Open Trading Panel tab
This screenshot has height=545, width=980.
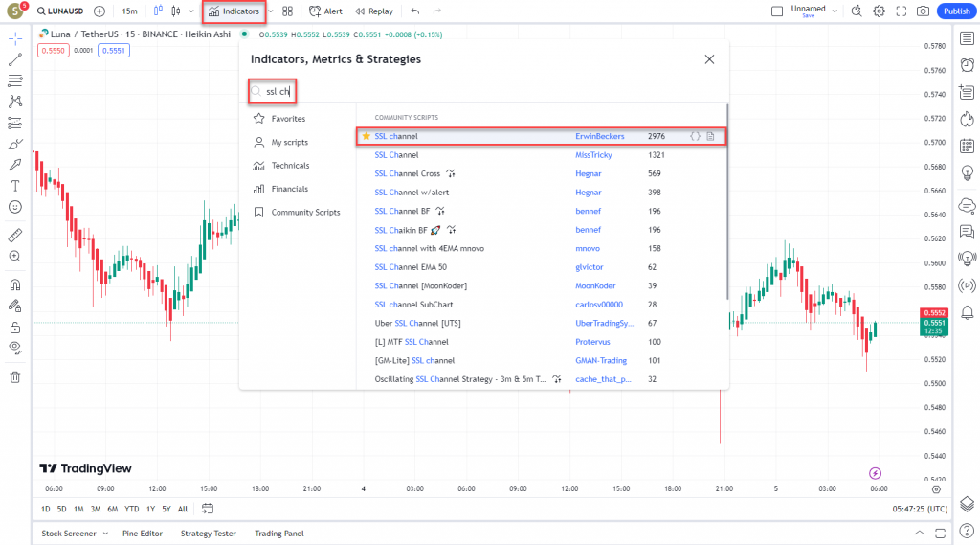(x=279, y=534)
